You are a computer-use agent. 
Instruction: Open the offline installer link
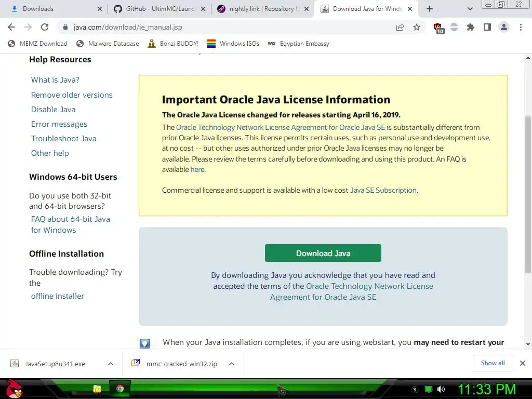(57, 296)
